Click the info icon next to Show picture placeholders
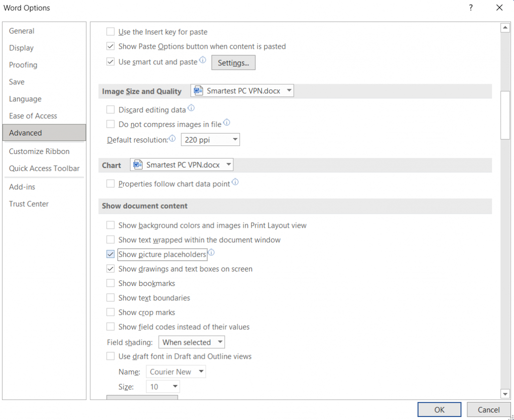 (x=211, y=252)
